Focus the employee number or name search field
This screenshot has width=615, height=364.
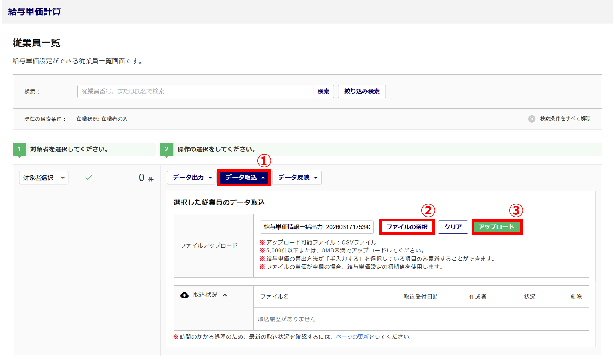[195, 92]
